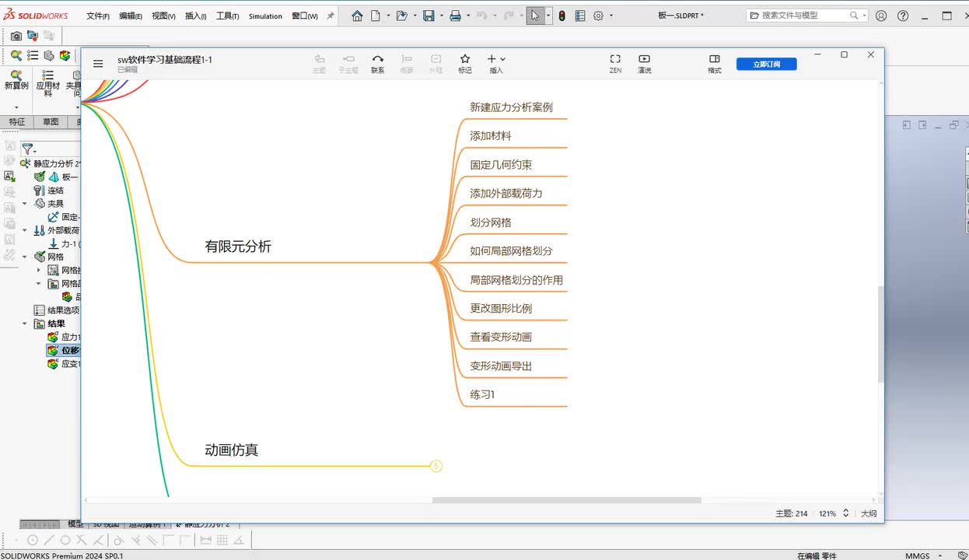Open SolidWorks options gear
This screenshot has height=560, width=969.
[599, 16]
